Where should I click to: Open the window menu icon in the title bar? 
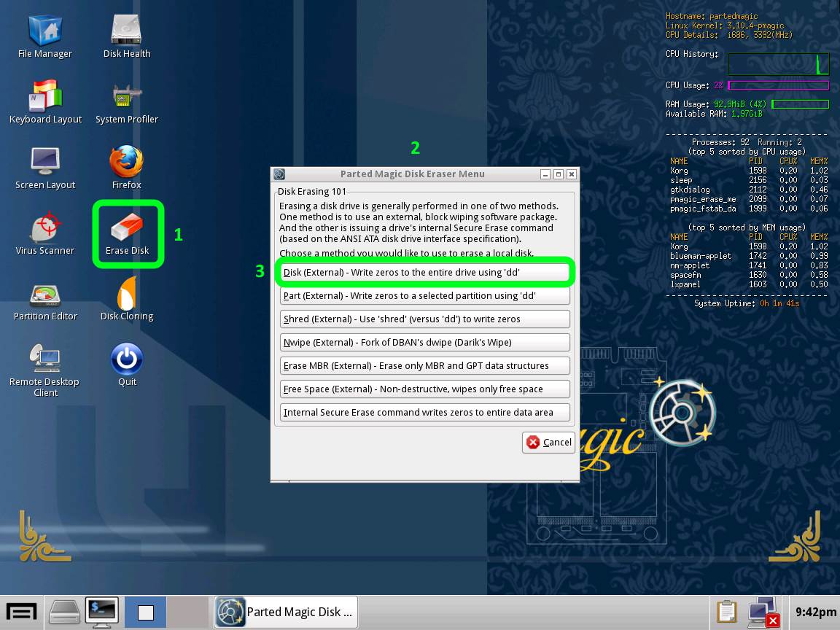[x=279, y=174]
